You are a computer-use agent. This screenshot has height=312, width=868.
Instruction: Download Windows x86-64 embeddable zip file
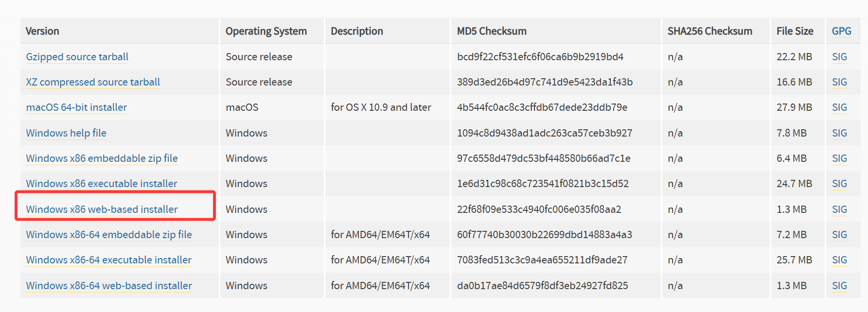click(109, 235)
